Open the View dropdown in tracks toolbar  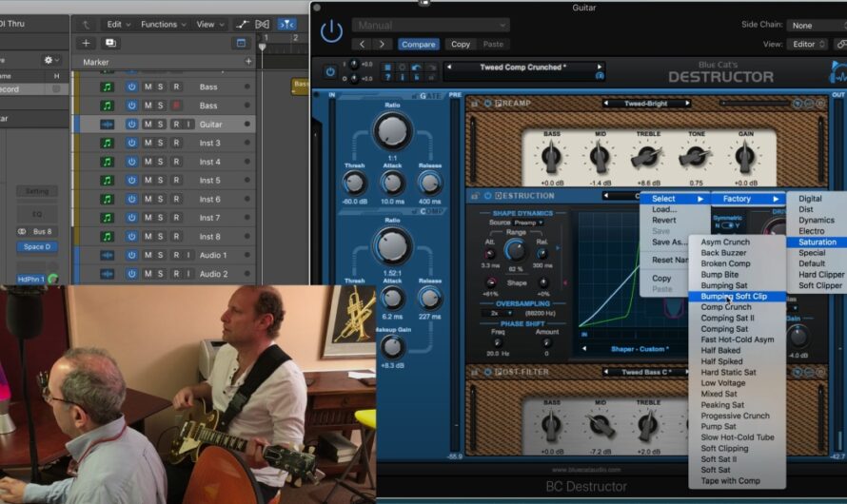[210, 25]
